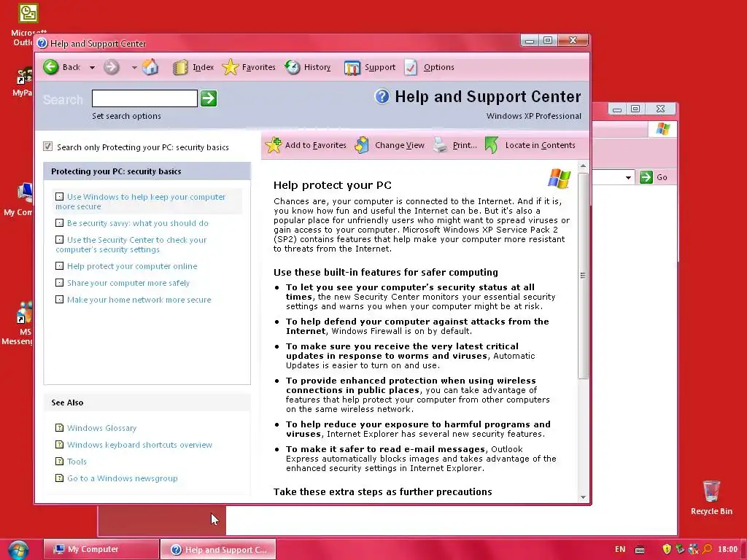Click inside the Search text field
This screenshot has width=747, height=560.
pos(144,98)
